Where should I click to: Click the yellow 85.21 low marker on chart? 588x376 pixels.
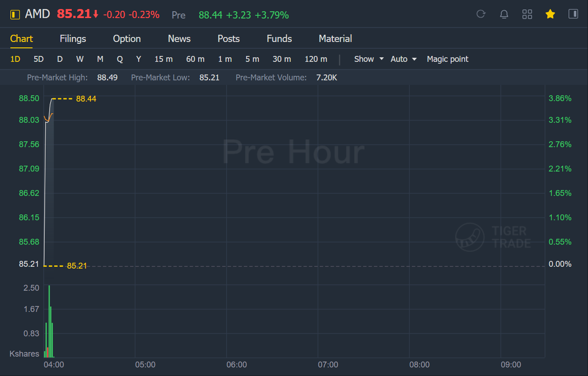pos(77,266)
